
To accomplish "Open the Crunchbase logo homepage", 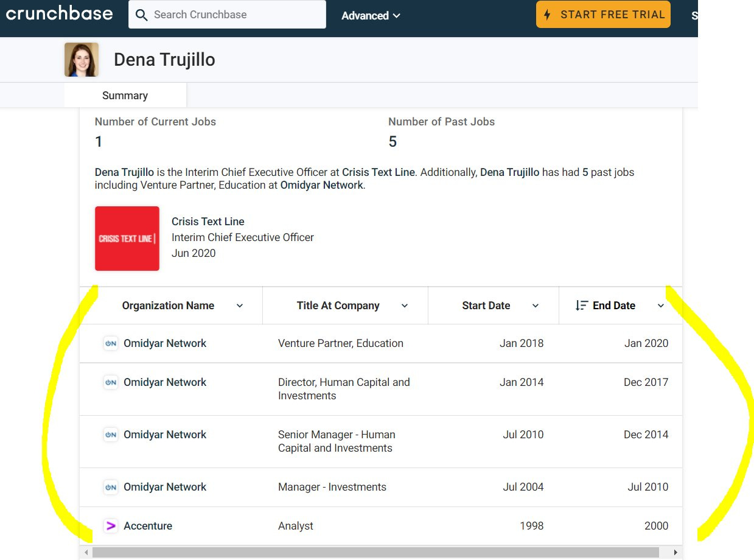I will [x=59, y=13].
